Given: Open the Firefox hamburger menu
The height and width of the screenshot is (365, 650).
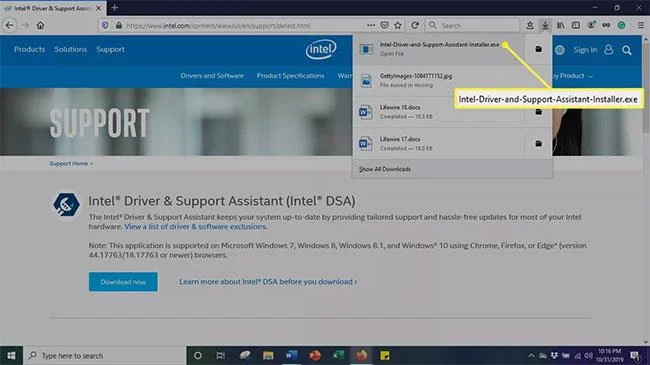Looking at the screenshot, I should coord(640,25).
